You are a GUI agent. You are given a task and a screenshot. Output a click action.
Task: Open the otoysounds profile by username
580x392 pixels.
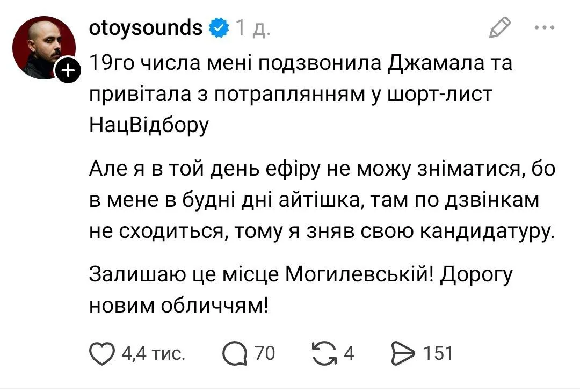145,27
